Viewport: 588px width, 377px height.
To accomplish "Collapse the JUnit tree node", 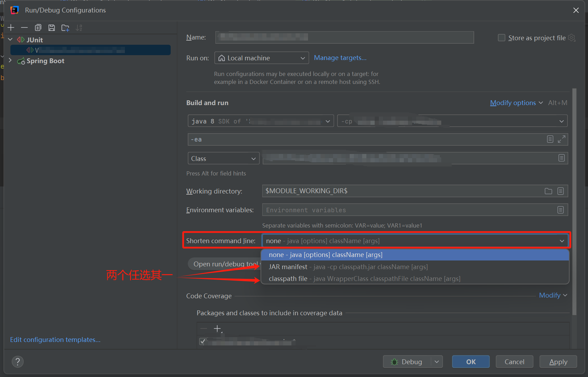I will tap(10, 40).
